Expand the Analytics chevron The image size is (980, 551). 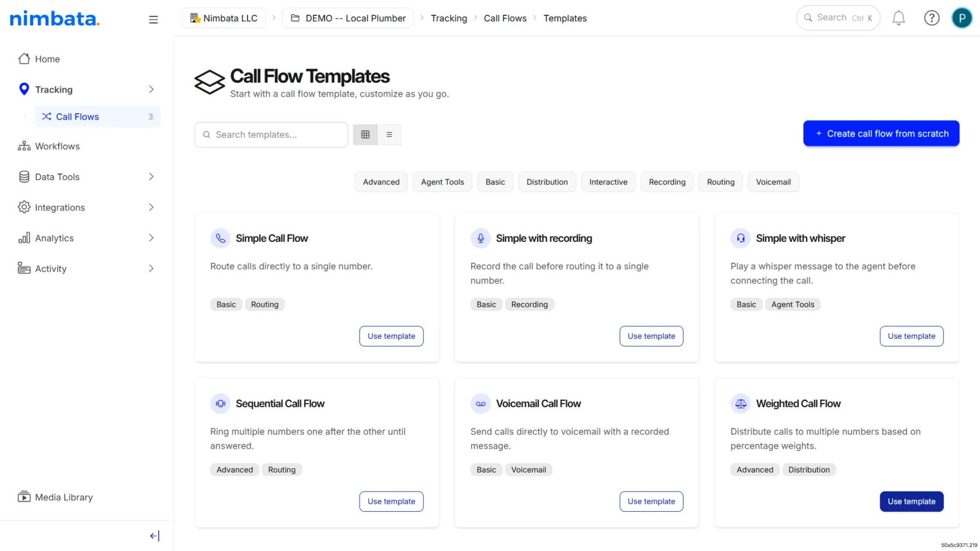point(151,238)
